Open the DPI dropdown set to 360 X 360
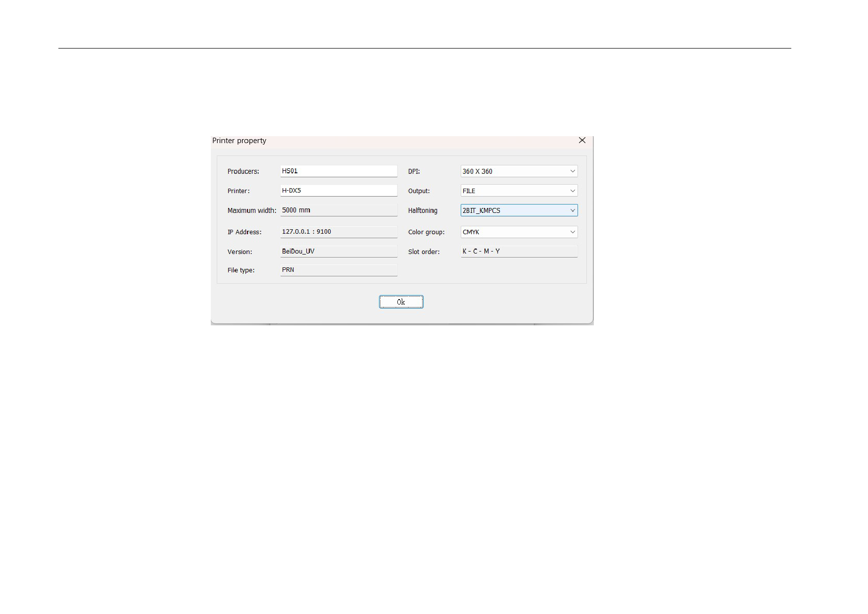 [519, 171]
